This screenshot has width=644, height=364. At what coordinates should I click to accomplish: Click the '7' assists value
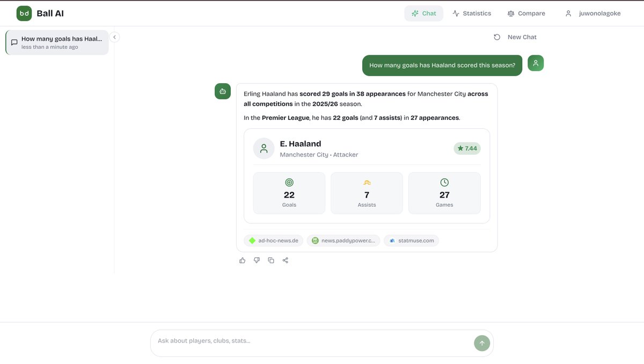pyautogui.click(x=367, y=195)
